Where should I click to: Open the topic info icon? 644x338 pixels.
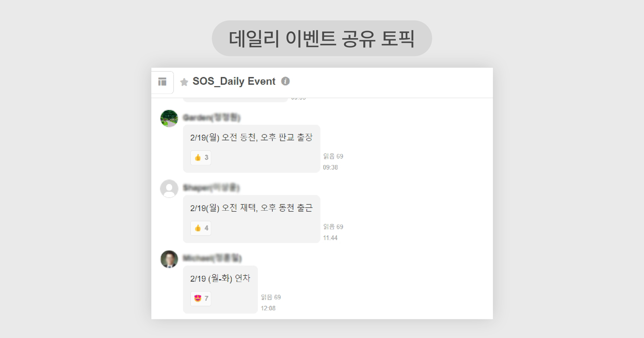[285, 81]
